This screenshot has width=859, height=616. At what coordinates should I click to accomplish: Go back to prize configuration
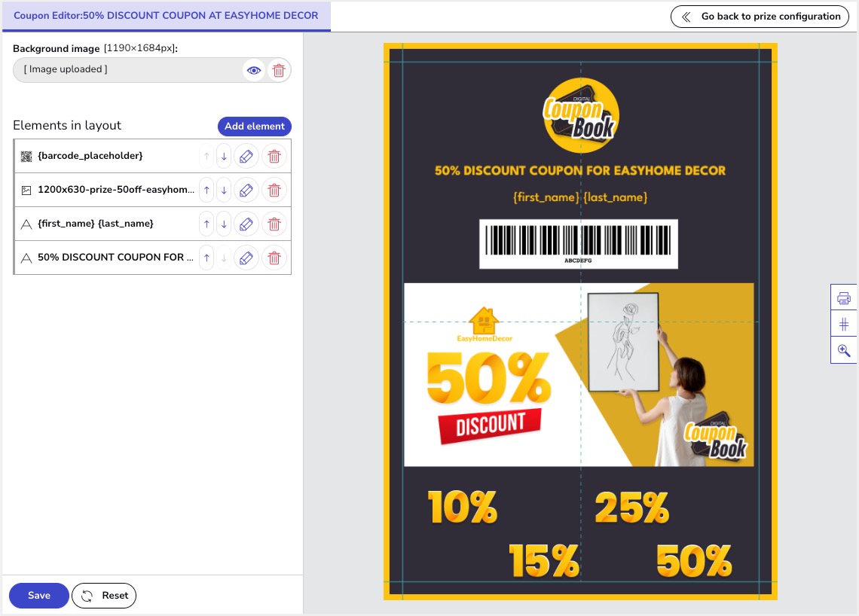tap(760, 17)
